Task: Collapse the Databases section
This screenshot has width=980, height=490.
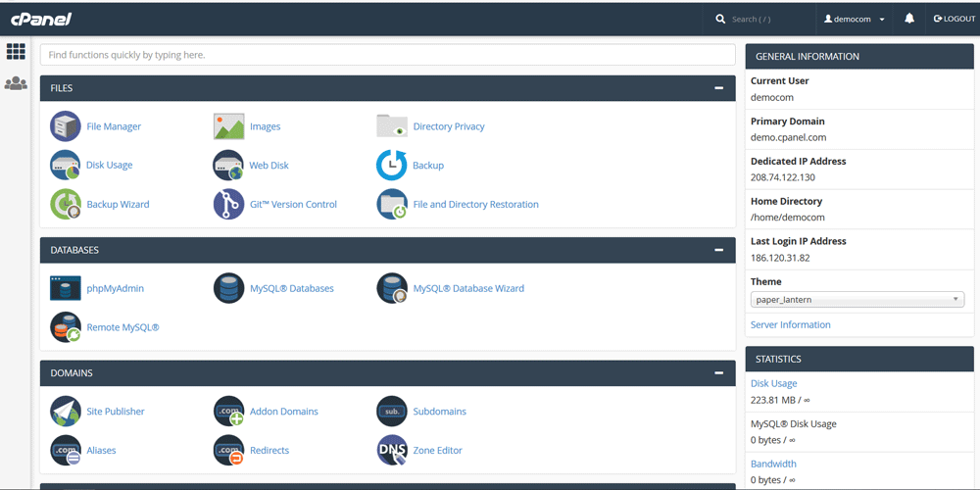Action: (718, 250)
